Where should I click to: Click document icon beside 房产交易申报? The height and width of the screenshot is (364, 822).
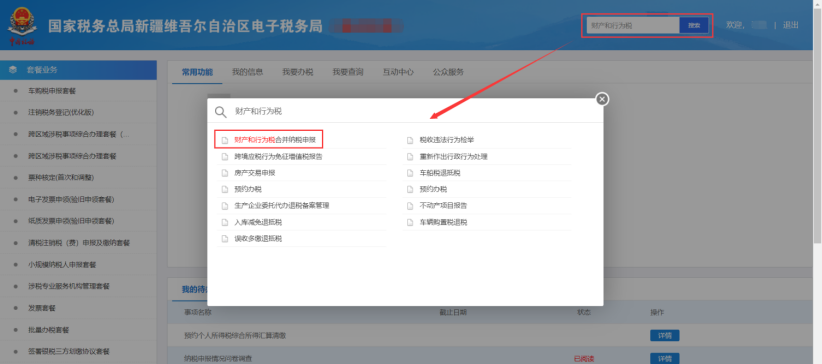coord(225,173)
